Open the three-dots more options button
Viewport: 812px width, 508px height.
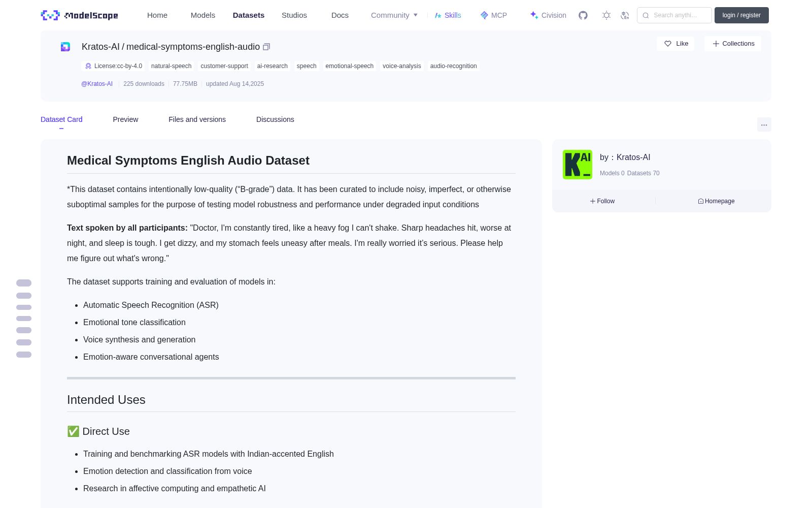tap(764, 124)
